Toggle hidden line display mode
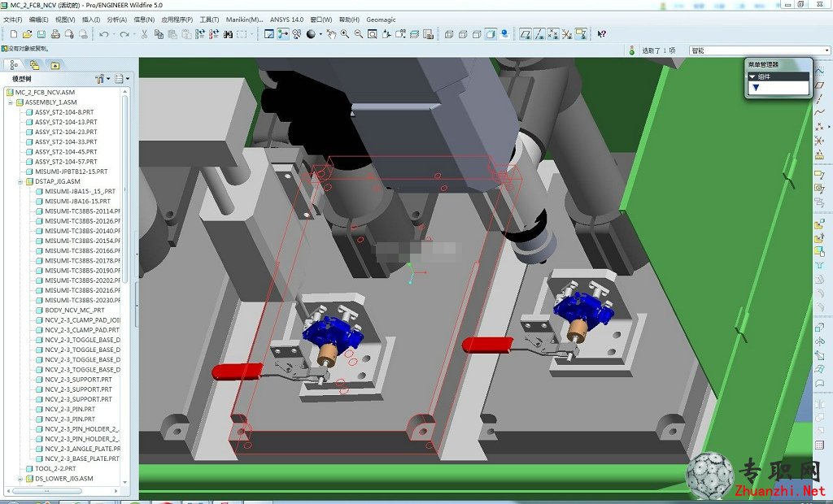 click(463, 34)
